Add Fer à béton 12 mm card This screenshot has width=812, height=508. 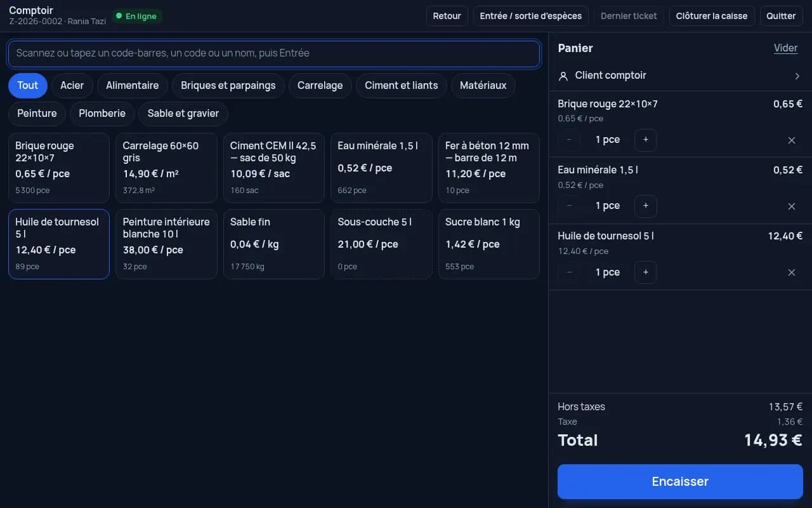click(489, 168)
